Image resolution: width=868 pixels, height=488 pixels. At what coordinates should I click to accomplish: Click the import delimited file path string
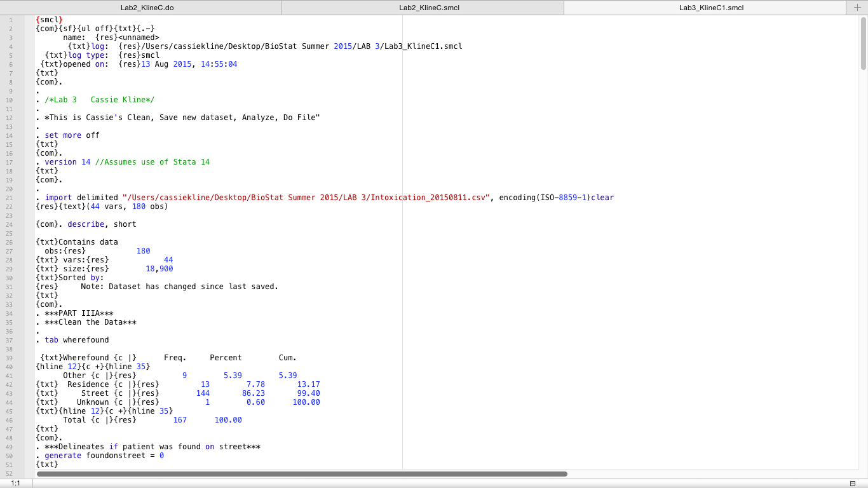click(x=306, y=198)
